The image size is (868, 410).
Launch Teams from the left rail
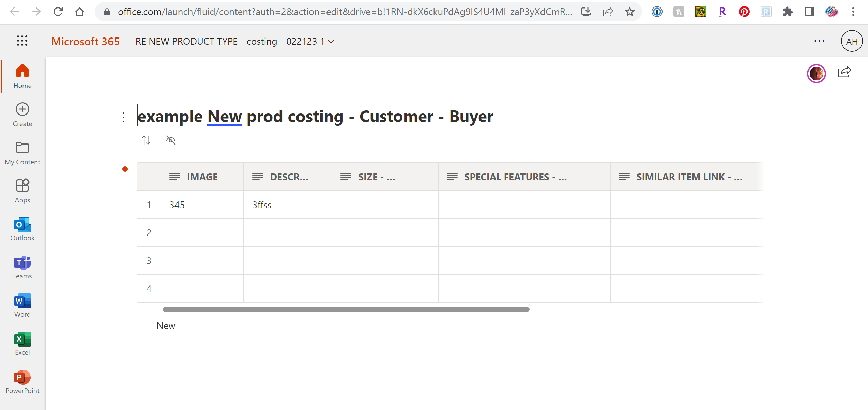pyautogui.click(x=22, y=267)
